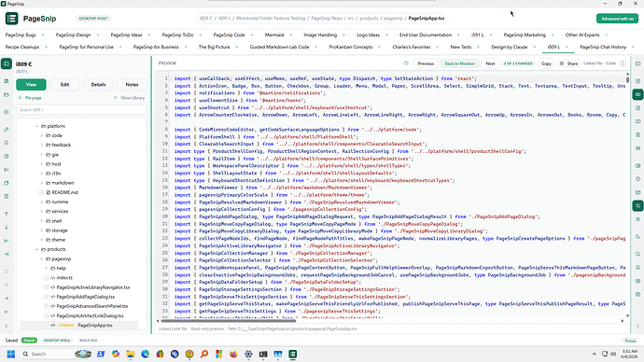Image resolution: width=644 pixels, height=362 pixels.
Task: Toggle the eye preview mode icon
Action: (x=637, y=94)
